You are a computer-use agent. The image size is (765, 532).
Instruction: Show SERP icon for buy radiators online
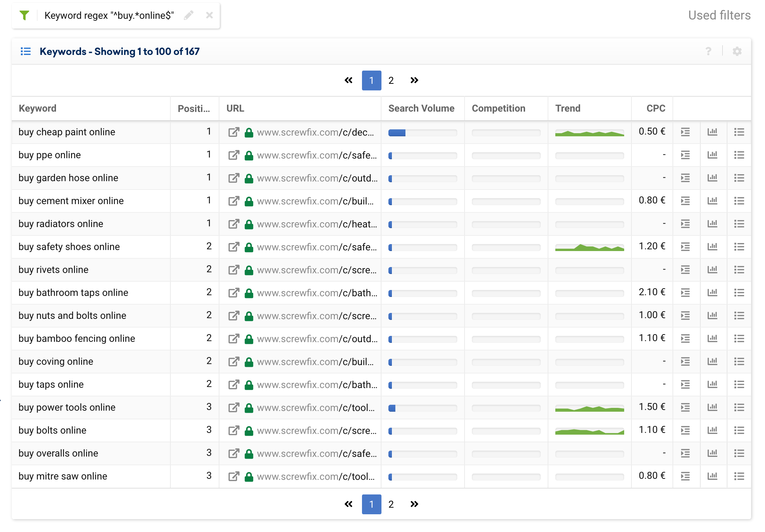point(685,224)
